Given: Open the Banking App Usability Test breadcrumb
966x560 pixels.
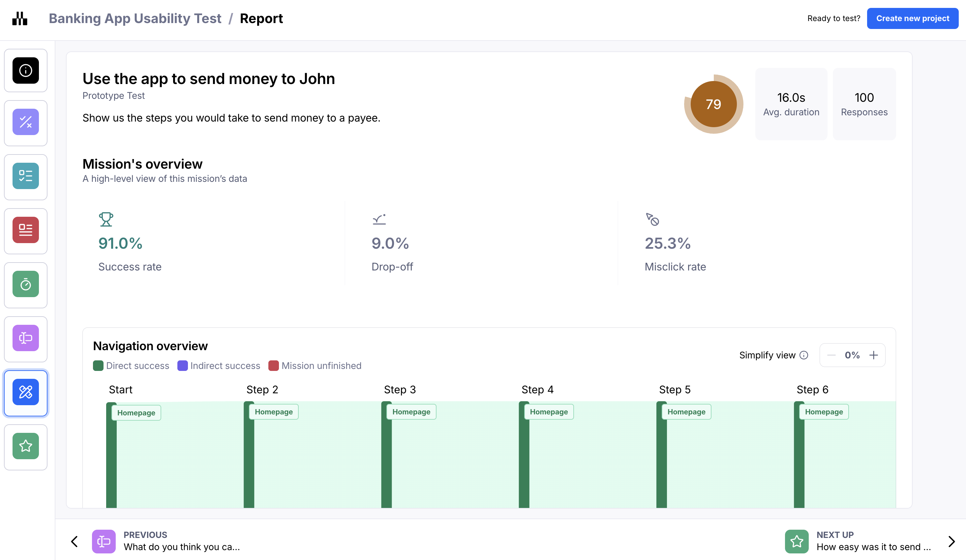Looking at the screenshot, I should click(135, 18).
